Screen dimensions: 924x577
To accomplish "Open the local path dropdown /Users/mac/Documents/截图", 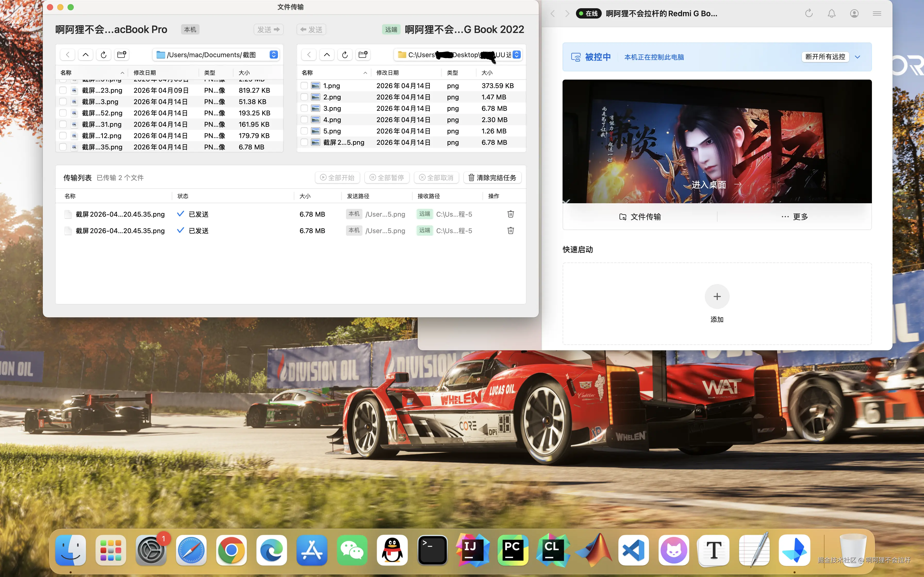I will 274,55.
